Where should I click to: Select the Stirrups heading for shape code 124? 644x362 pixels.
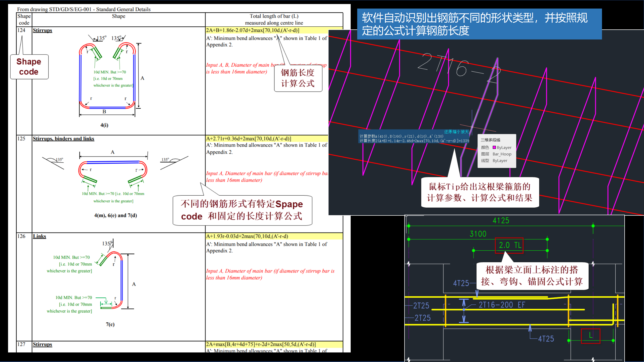click(x=42, y=30)
